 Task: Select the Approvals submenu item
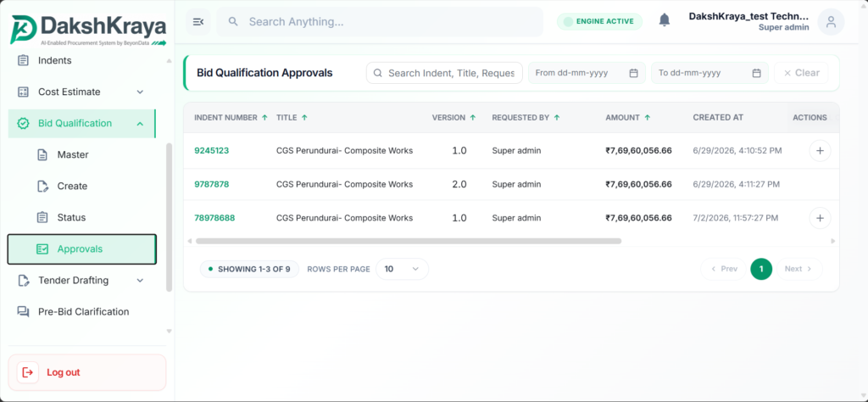(82, 249)
